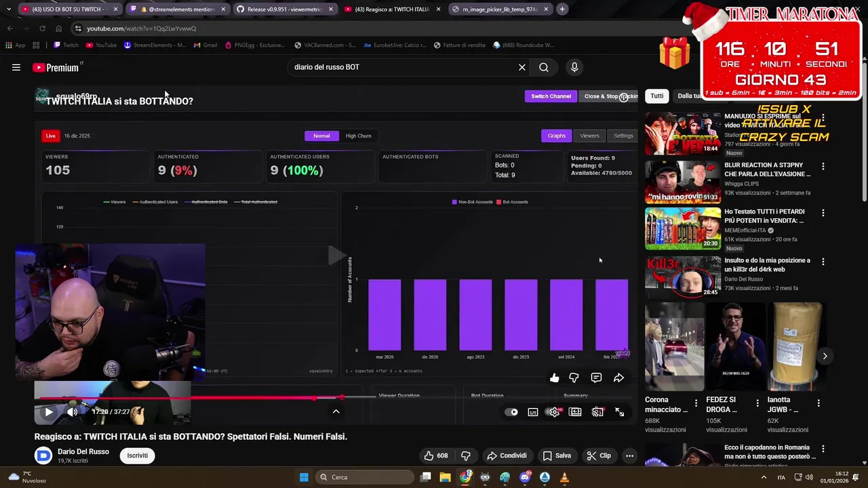Viewport: 868px width, 488px height.
Task: Play the video
Action: (49, 411)
